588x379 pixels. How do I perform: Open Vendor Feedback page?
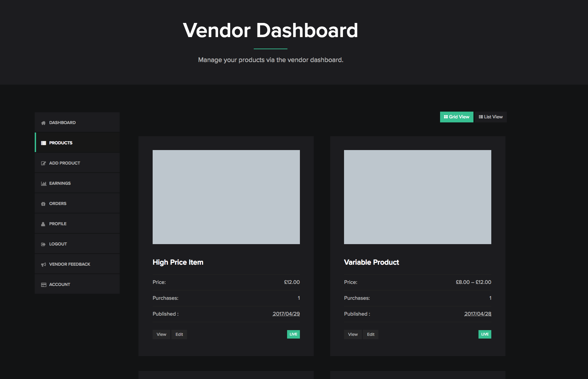coord(77,264)
